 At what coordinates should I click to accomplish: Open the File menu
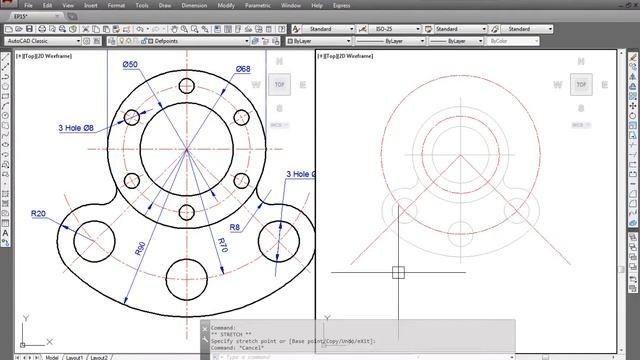28,5
